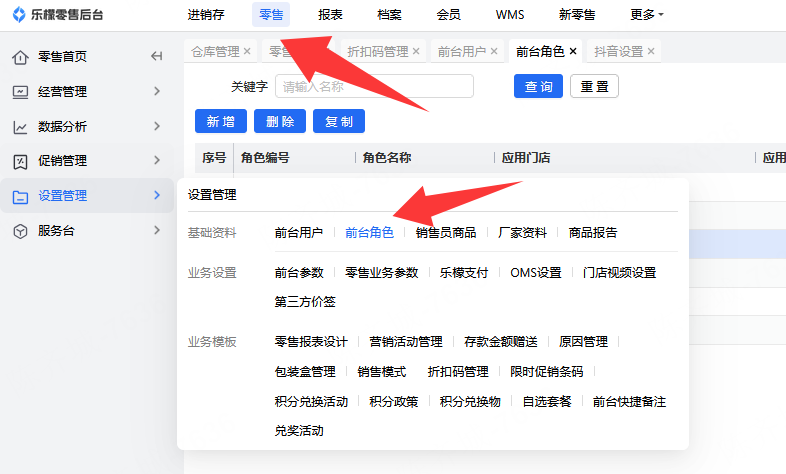The image size is (786, 474).
Task: Open 原因管理 link
Action: (x=583, y=342)
